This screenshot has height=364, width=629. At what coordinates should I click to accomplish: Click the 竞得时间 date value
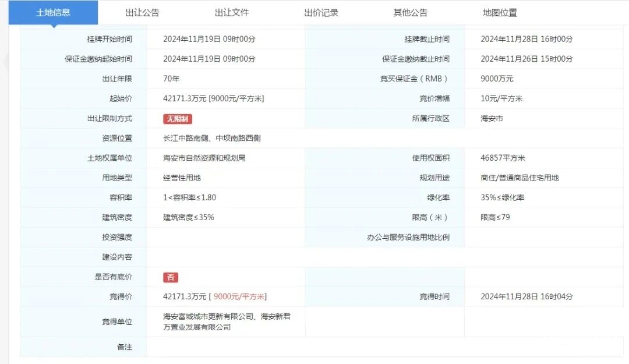(x=526, y=297)
